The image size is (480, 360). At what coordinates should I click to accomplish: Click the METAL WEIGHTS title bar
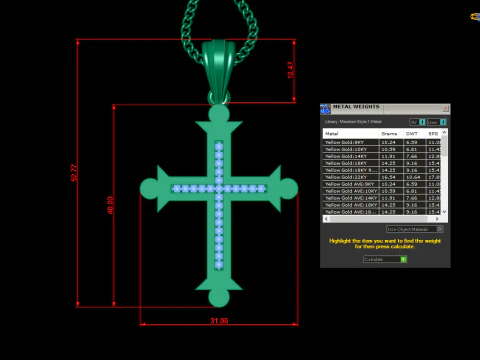(385, 109)
